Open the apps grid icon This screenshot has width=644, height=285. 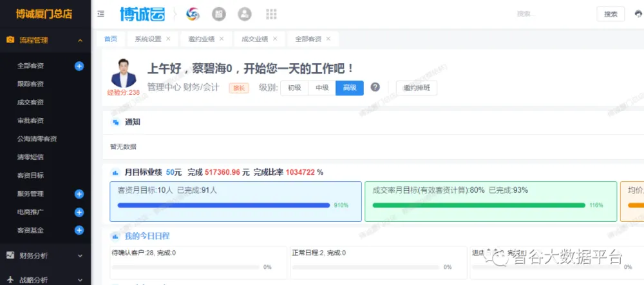pos(271,14)
